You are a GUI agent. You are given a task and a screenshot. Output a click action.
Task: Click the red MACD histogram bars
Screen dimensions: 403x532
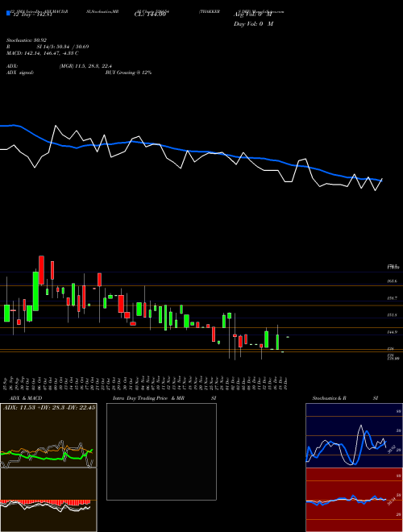coord(45,502)
